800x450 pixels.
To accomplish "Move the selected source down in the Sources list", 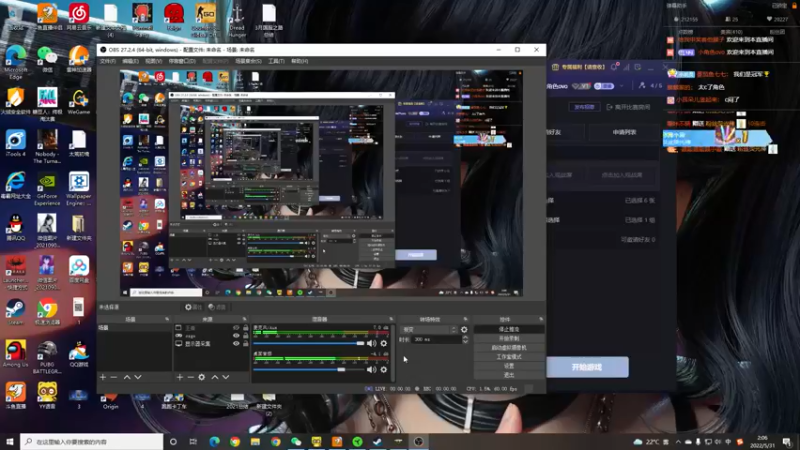I will tap(226, 377).
